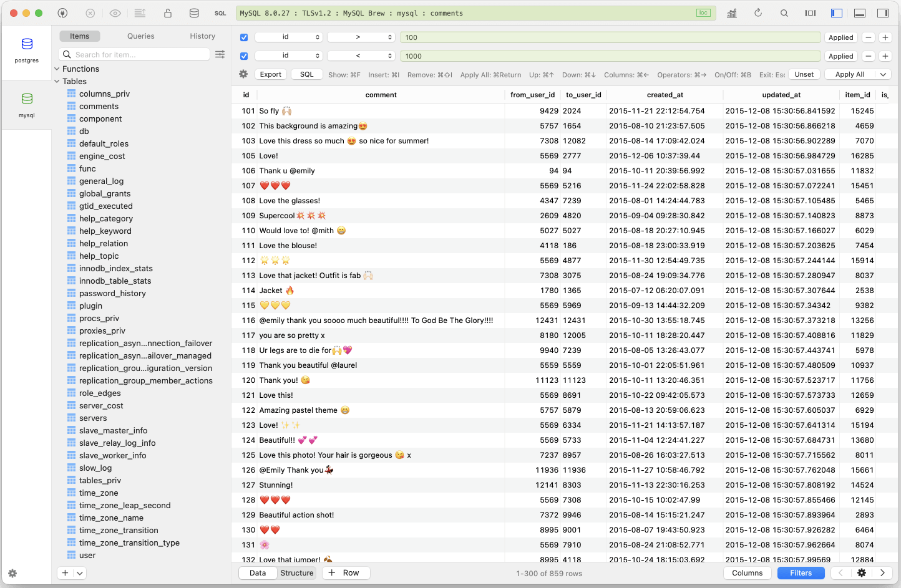Open the first filter column dropdown 'id'
Viewport: 901px width, 588px height.
pos(288,37)
